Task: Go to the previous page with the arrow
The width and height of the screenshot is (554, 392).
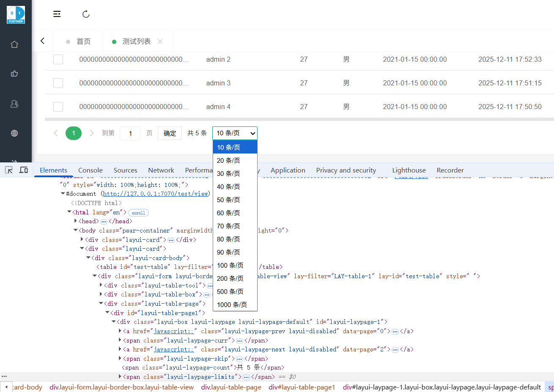Action: pos(55,133)
